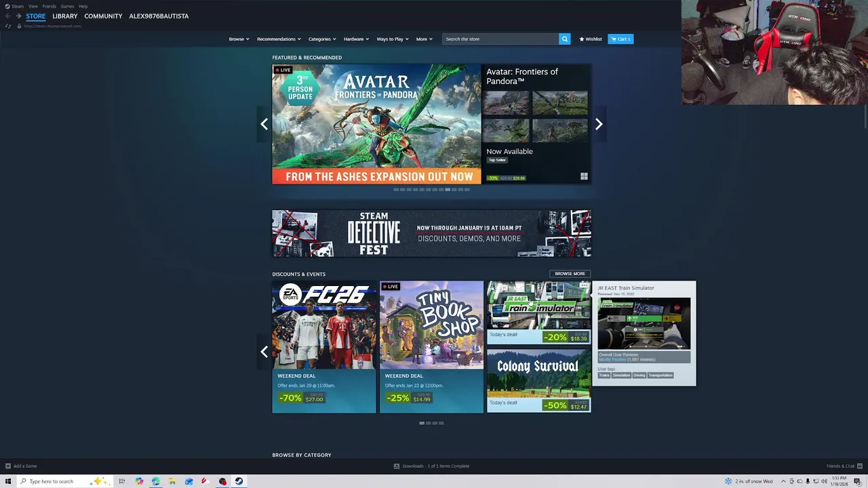Click the JR EAST popup preview screenshot
Image resolution: width=868 pixels, height=488 pixels.
644,323
